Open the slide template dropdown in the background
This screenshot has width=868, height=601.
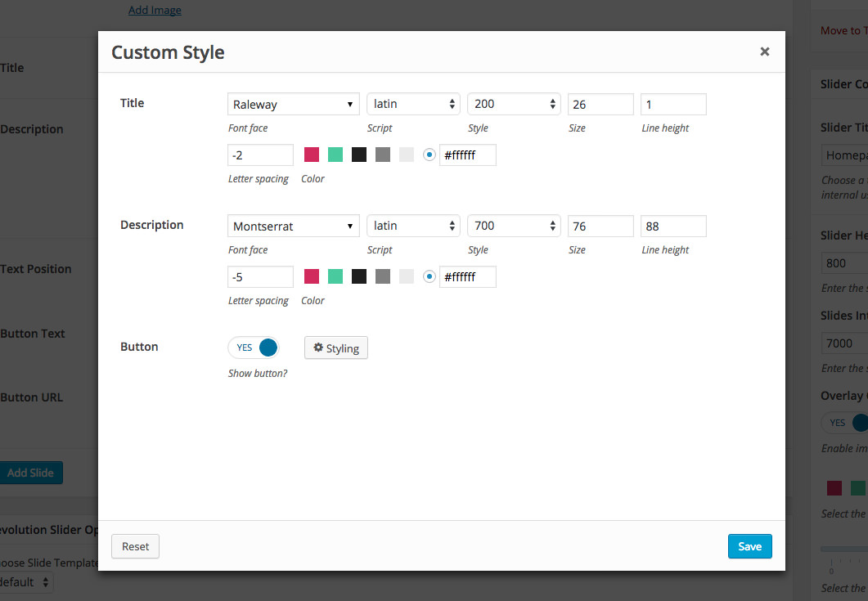(26, 582)
